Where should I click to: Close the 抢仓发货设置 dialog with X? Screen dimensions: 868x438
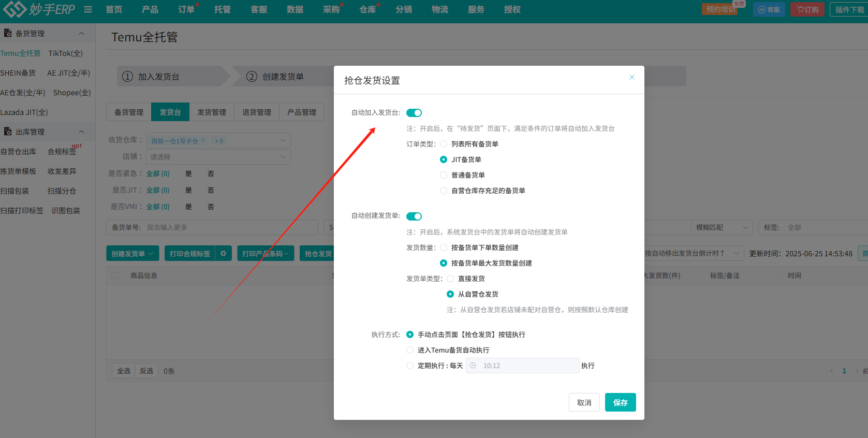click(632, 77)
